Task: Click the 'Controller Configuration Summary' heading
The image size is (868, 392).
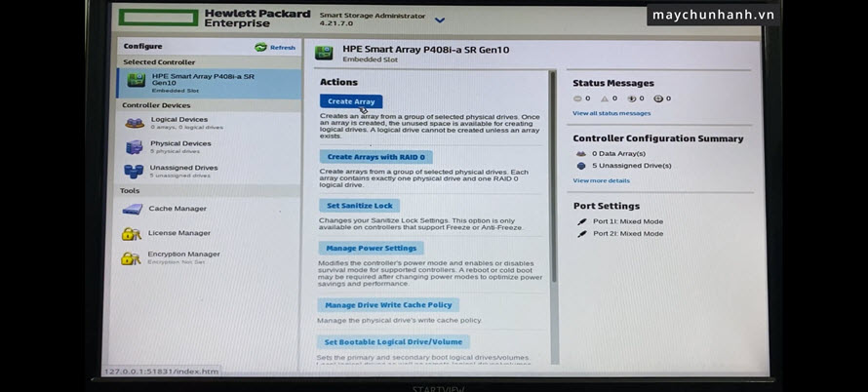Action: [658, 139]
